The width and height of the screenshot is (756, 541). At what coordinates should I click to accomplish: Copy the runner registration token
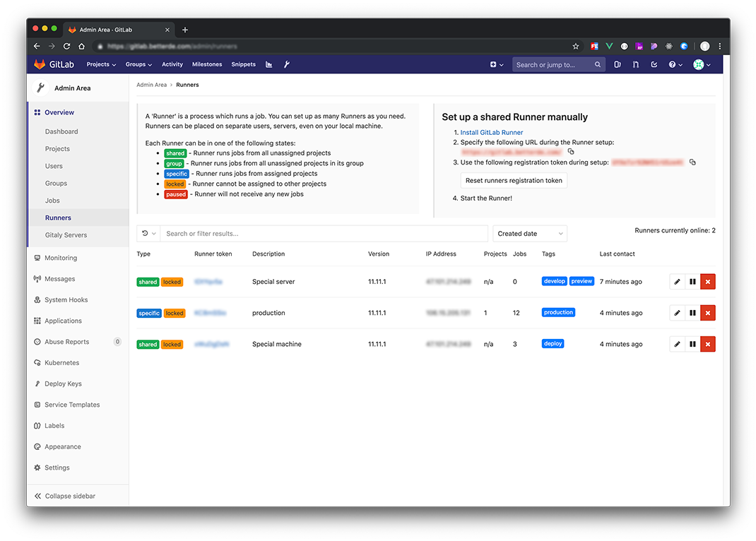[691, 162]
